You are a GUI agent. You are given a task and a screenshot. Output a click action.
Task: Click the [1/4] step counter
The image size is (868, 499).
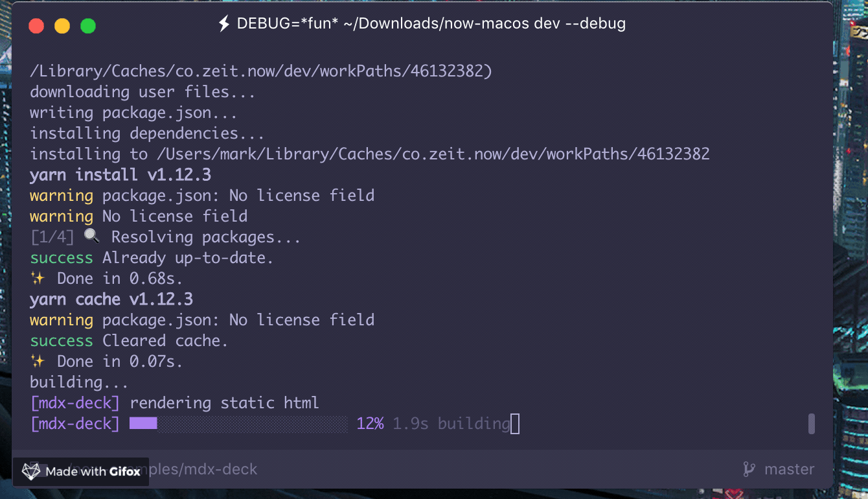tap(52, 237)
